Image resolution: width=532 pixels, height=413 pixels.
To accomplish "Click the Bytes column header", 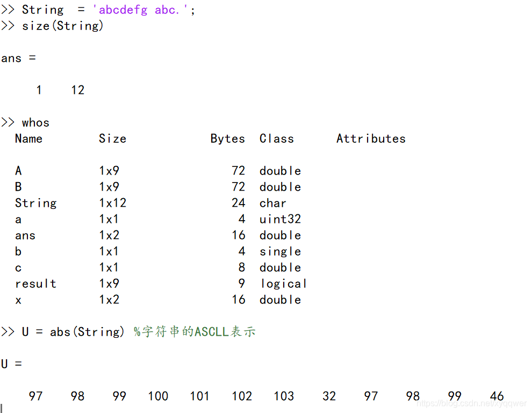I will [x=227, y=139].
